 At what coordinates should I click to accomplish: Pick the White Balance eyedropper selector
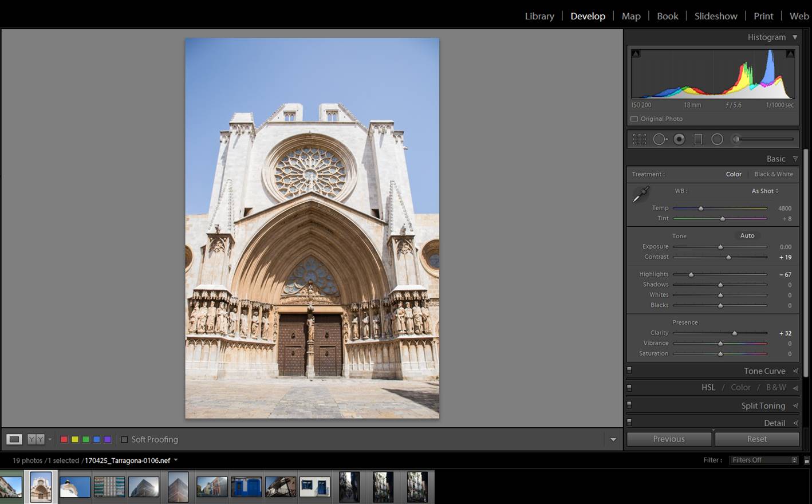[x=640, y=195]
